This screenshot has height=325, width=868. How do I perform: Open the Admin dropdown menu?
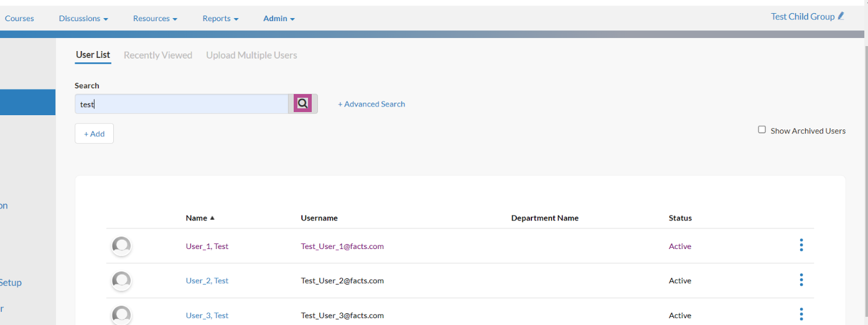click(279, 19)
